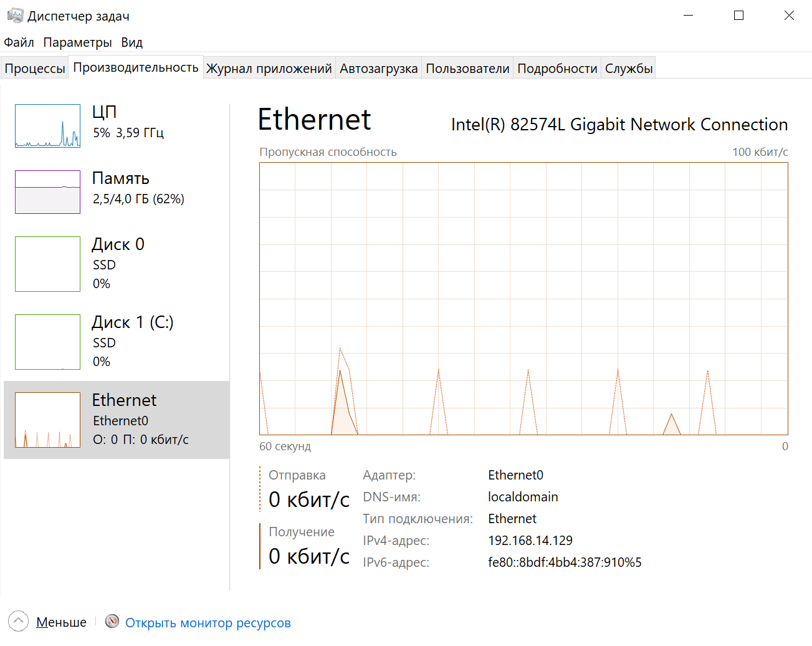Open the Файл menu
This screenshot has height=646, width=812.
click(19, 42)
